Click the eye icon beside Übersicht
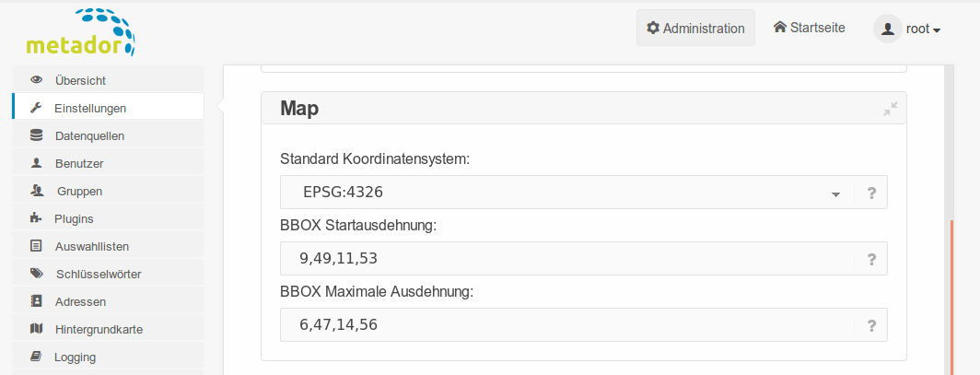Viewport: 980px width, 375px height. [36, 80]
